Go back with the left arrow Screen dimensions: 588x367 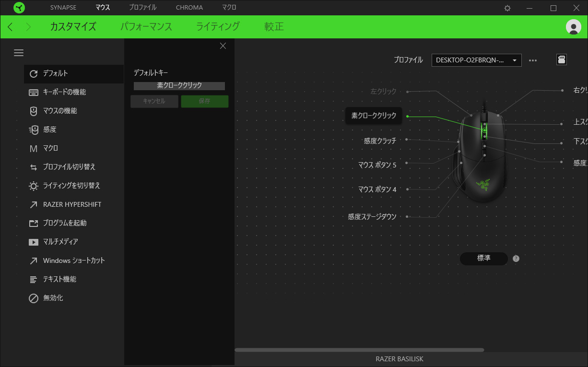click(x=10, y=27)
